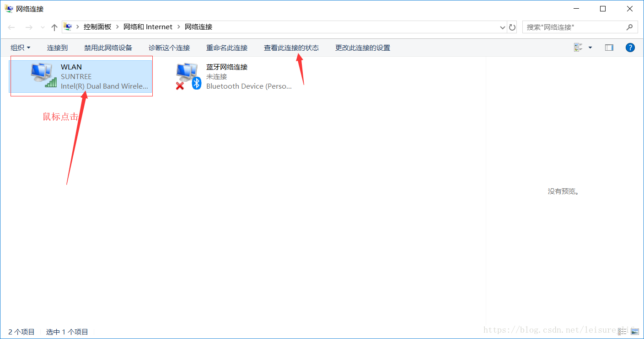The height and width of the screenshot is (339, 644).
Task: Click the WLAN green signal bars
Action: pyautogui.click(x=51, y=82)
